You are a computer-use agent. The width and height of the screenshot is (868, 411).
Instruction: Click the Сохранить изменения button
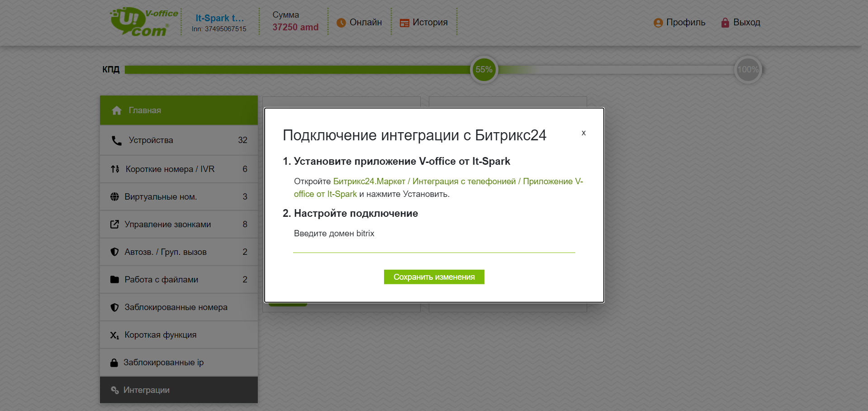(434, 277)
